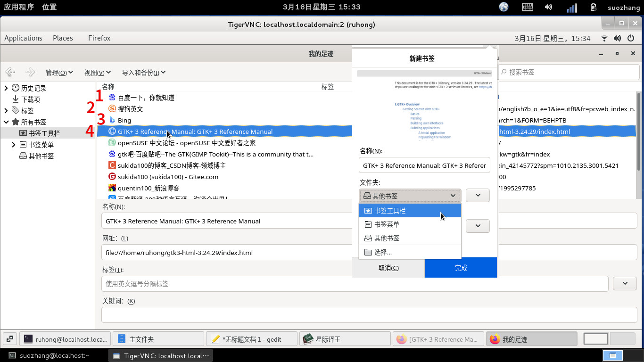Screen dimensions: 644x362
Task: Open the Applications menu in the top bar
Action: [23, 38]
